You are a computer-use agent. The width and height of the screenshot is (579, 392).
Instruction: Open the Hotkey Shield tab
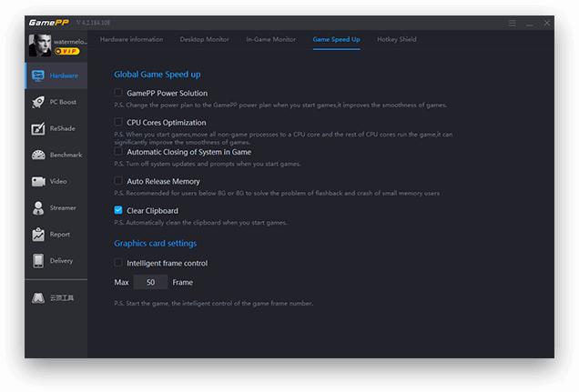[x=397, y=39]
